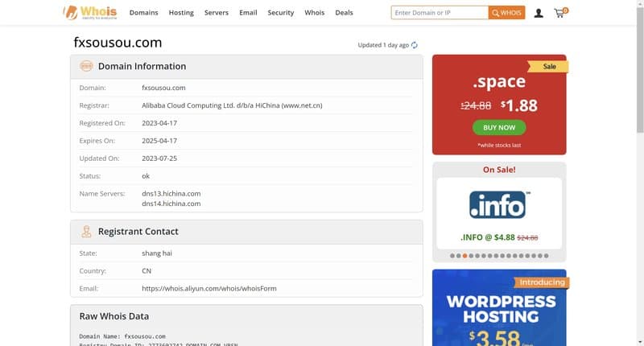
Task: Open the Deals menu
Action: coord(344,13)
